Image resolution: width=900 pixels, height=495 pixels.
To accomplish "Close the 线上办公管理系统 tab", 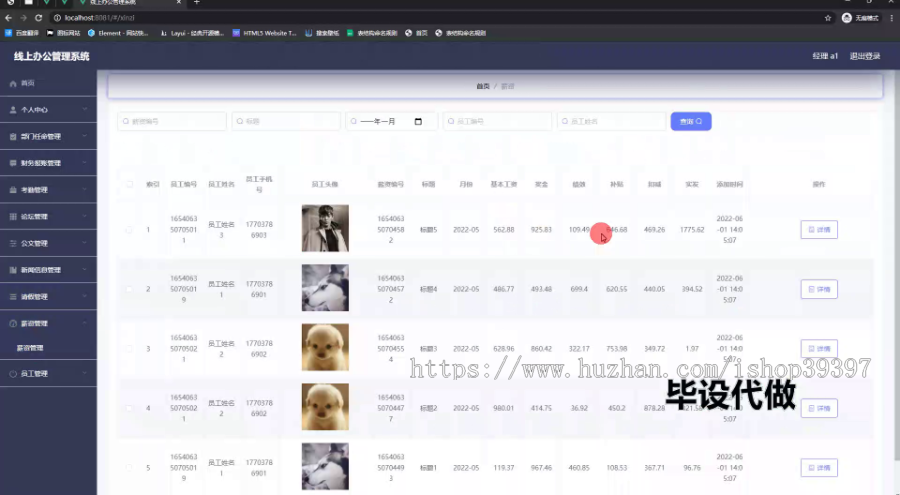I will [x=179, y=3].
